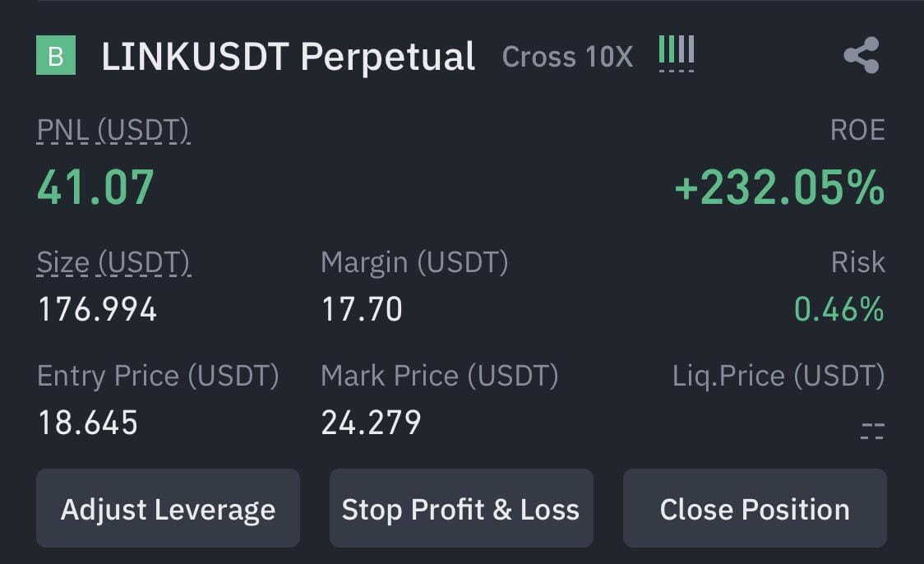Tap the 24.279 mark price

point(372,423)
